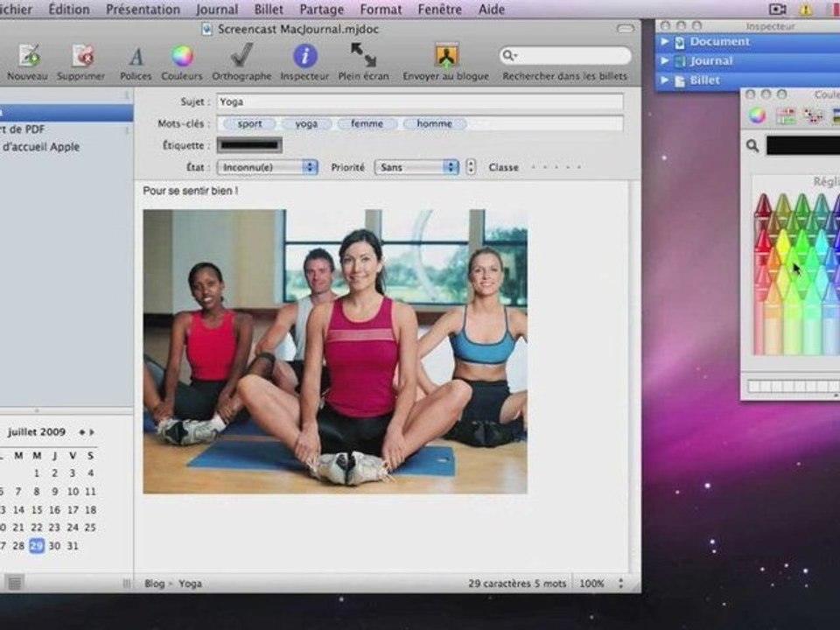
Task: Click in the Sujet field containing Yoga
Action: pos(420,101)
